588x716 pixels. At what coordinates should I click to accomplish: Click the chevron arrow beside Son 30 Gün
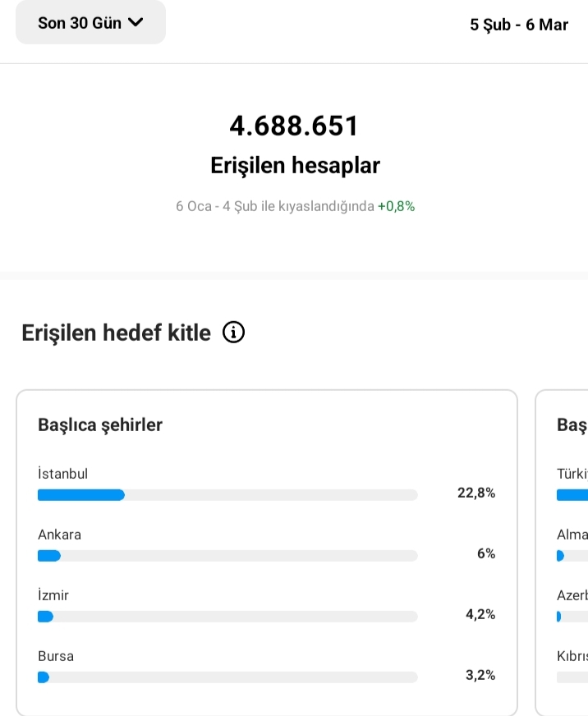coord(136,22)
